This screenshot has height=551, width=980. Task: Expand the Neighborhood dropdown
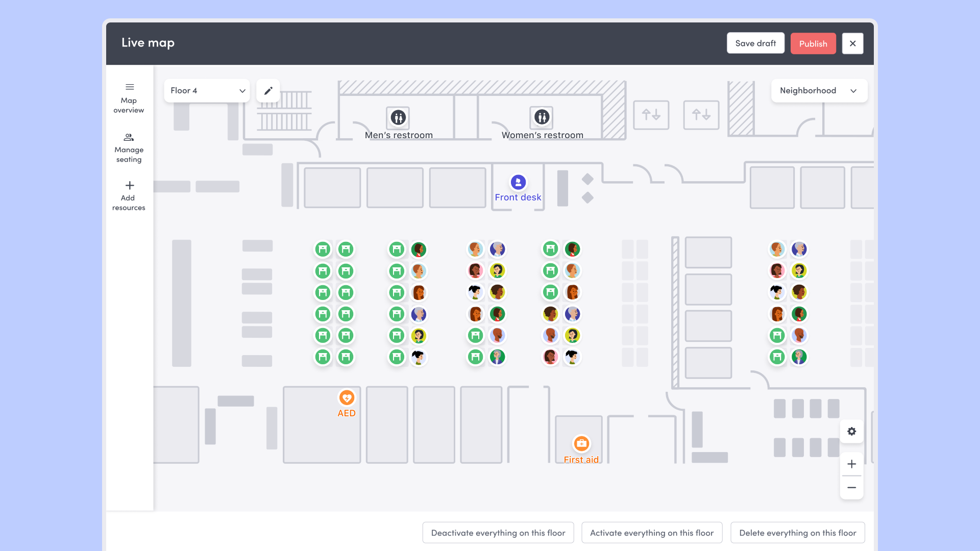tap(819, 91)
